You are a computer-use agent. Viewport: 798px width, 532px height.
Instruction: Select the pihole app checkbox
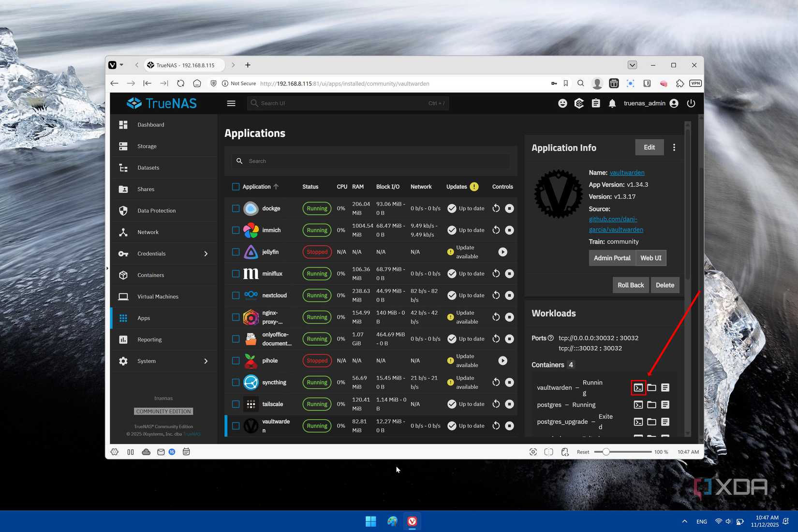[236, 361]
